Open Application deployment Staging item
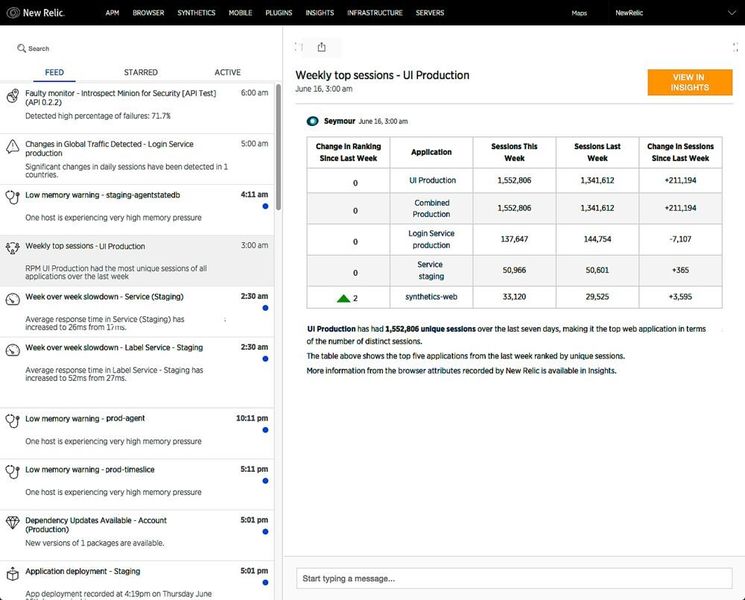Image resolution: width=745 pixels, height=600 pixels. [137, 581]
